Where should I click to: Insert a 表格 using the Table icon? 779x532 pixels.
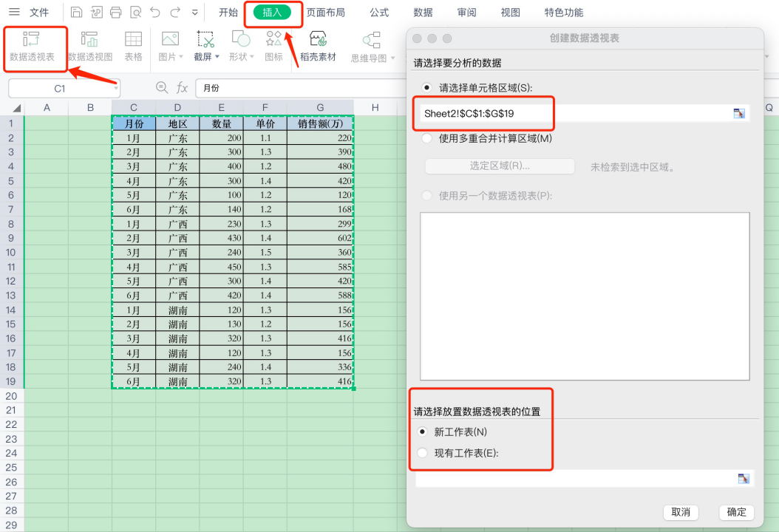[133, 47]
